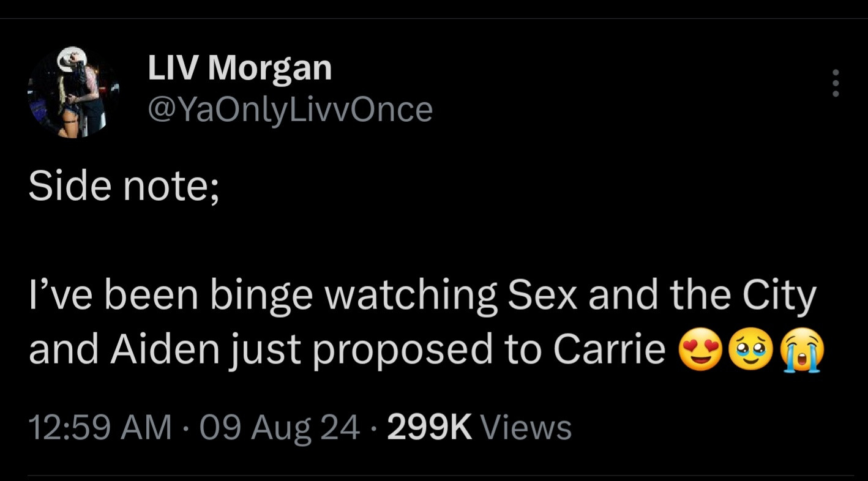Click the word Views after the count

(527, 427)
